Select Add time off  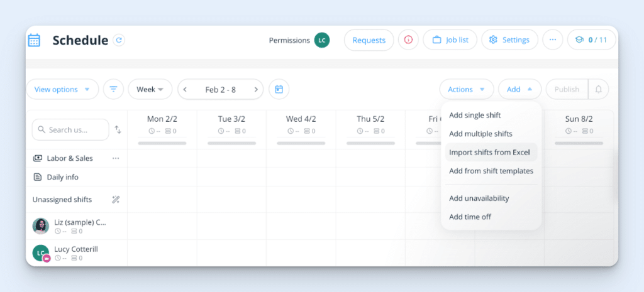coord(491,217)
